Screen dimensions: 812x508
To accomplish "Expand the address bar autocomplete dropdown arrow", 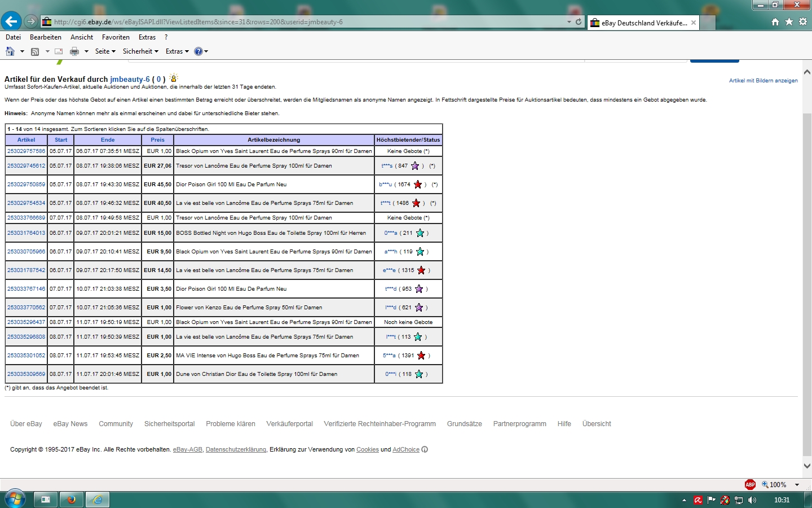I will coord(569,22).
